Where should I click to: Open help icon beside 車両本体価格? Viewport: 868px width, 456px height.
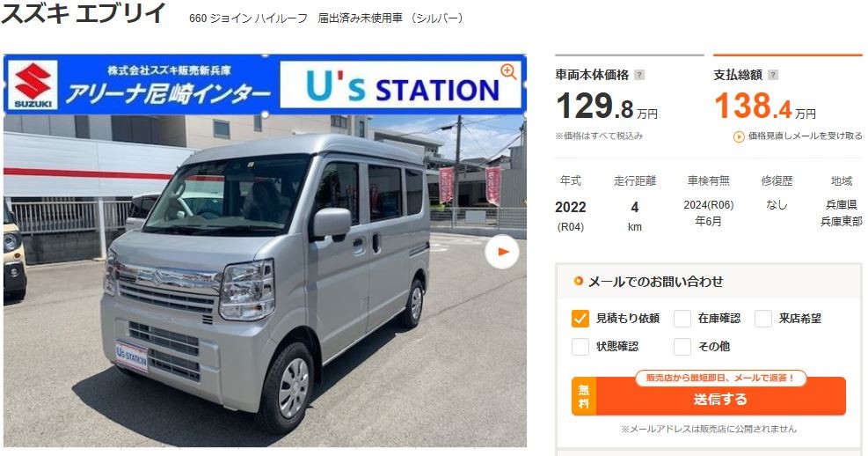638,75
